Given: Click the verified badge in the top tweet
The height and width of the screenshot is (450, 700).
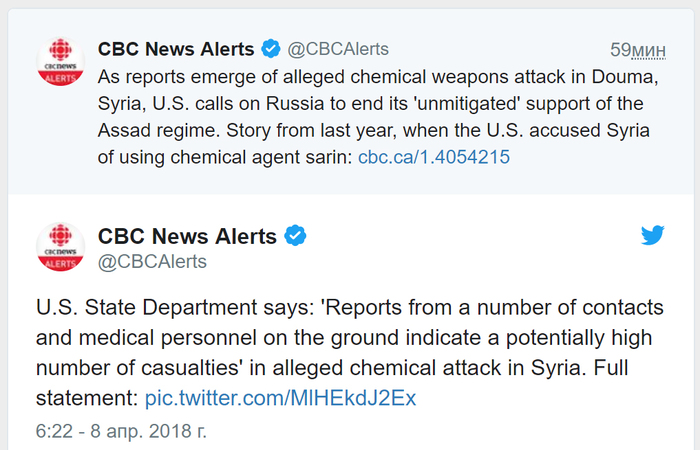Looking at the screenshot, I should coord(271,49).
